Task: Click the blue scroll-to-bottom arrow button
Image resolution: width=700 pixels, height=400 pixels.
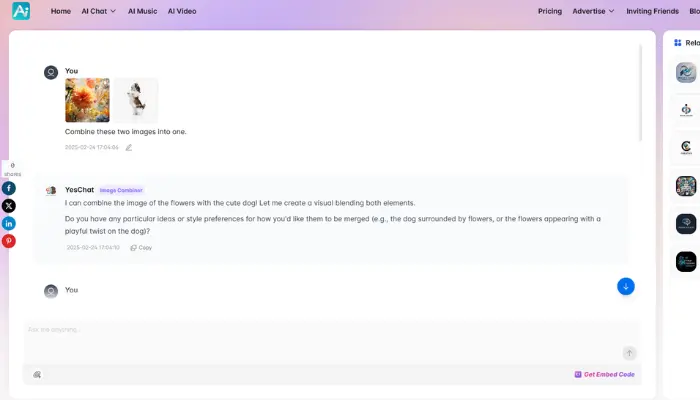Action: pyautogui.click(x=626, y=287)
